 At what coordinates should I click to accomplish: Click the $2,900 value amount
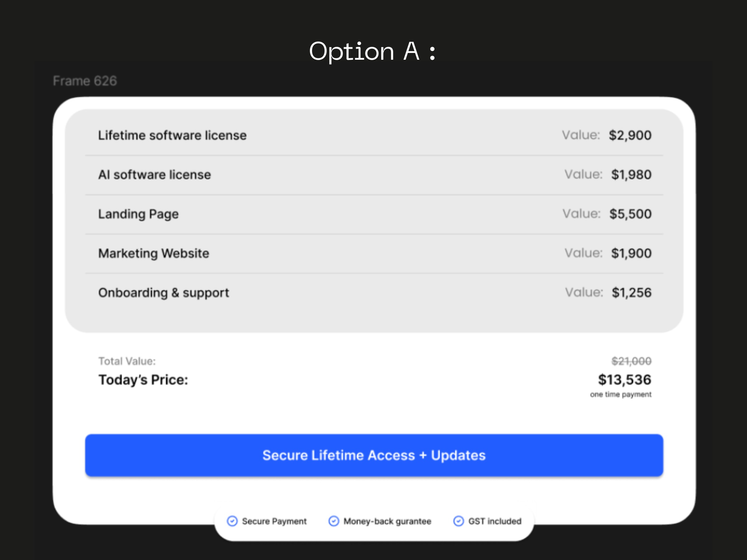pos(630,135)
